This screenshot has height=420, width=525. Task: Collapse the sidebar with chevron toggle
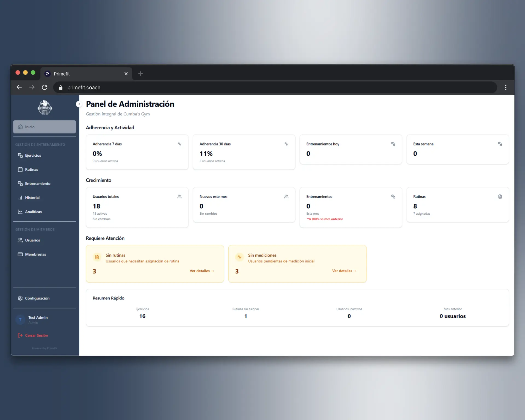pos(79,104)
